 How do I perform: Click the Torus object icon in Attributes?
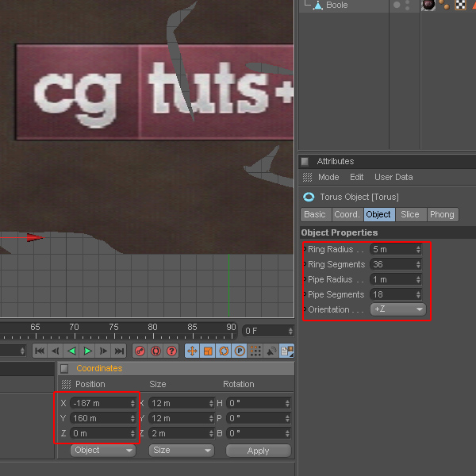point(309,197)
